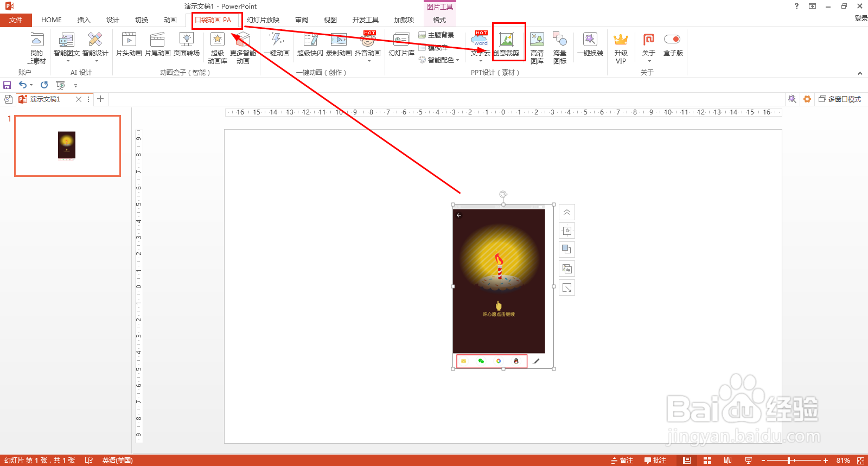The image size is (868, 466).
Task: Select slide 1 thumbnail
Action: pyautogui.click(x=67, y=146)
